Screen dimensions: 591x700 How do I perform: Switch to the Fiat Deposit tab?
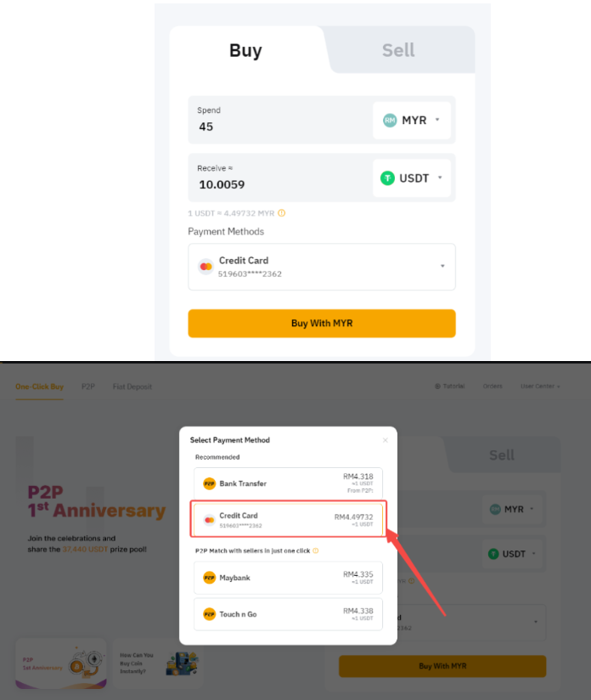(x=132, y=387)
